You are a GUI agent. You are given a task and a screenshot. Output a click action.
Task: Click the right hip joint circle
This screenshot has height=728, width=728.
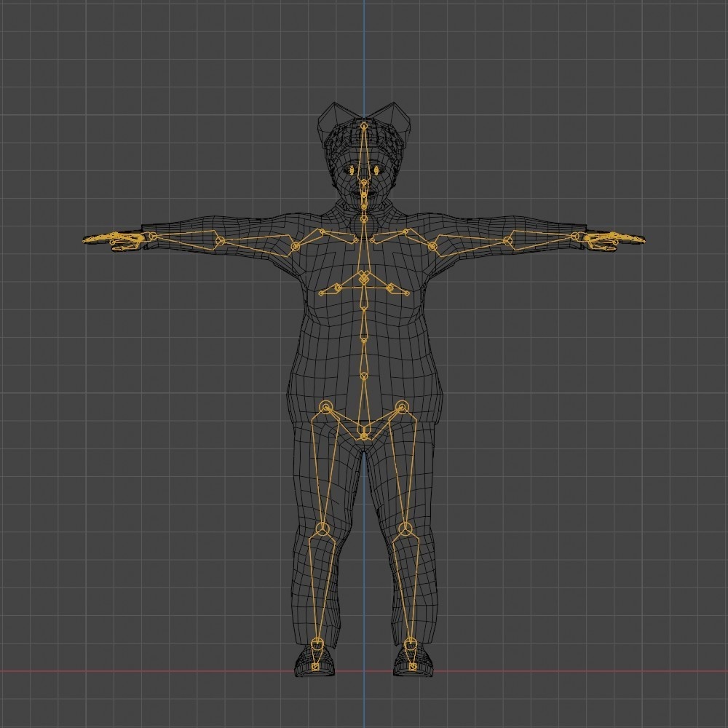point(325,405)
